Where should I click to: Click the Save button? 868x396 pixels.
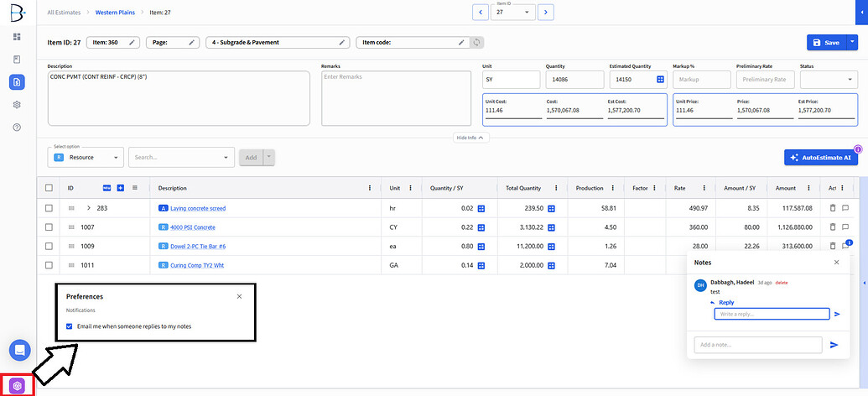[x=827, y=43]
